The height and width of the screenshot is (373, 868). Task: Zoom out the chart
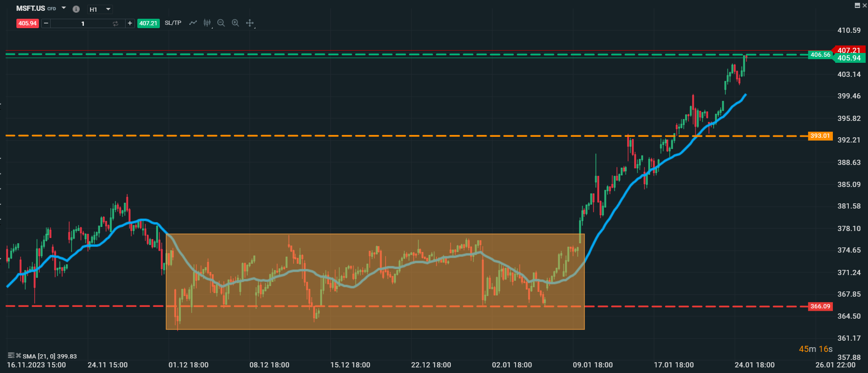221,23
